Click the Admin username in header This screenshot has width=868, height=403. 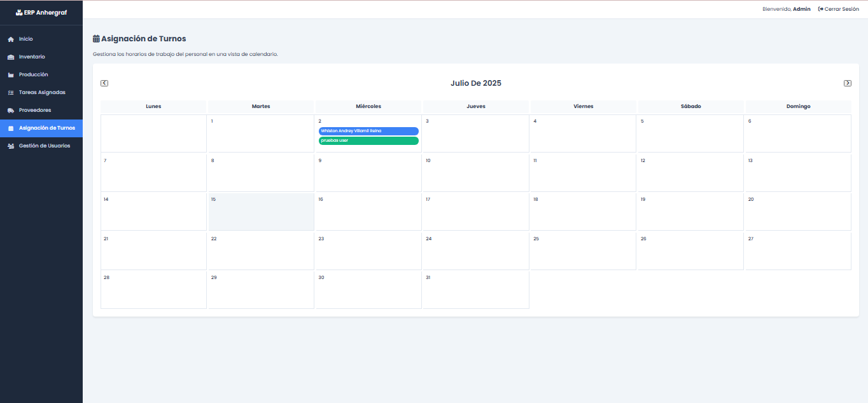coord(801,9)
